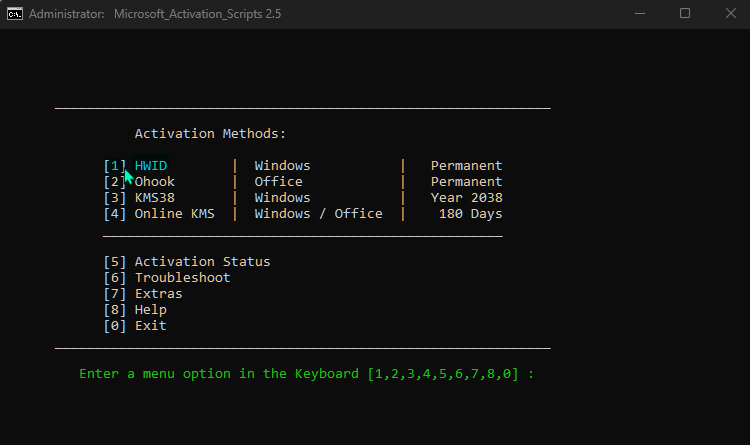The image size is (750, 445).
Task: Click 'Permanent' in the Ohook row
Action: point(466,182)
